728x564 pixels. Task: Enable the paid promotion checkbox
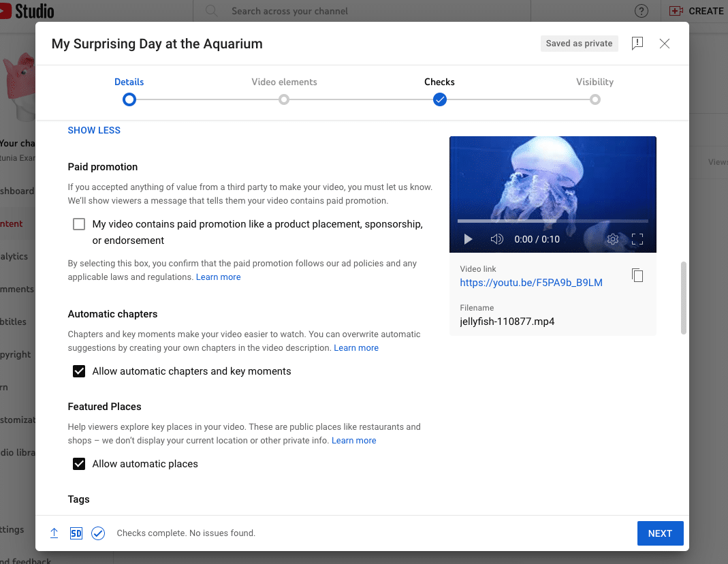pos(79,223)
